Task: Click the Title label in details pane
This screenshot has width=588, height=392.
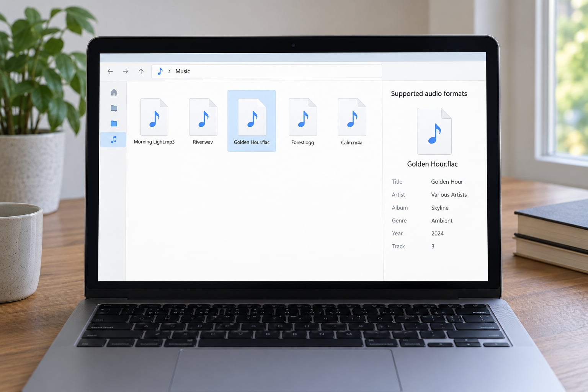Action: 397,182
